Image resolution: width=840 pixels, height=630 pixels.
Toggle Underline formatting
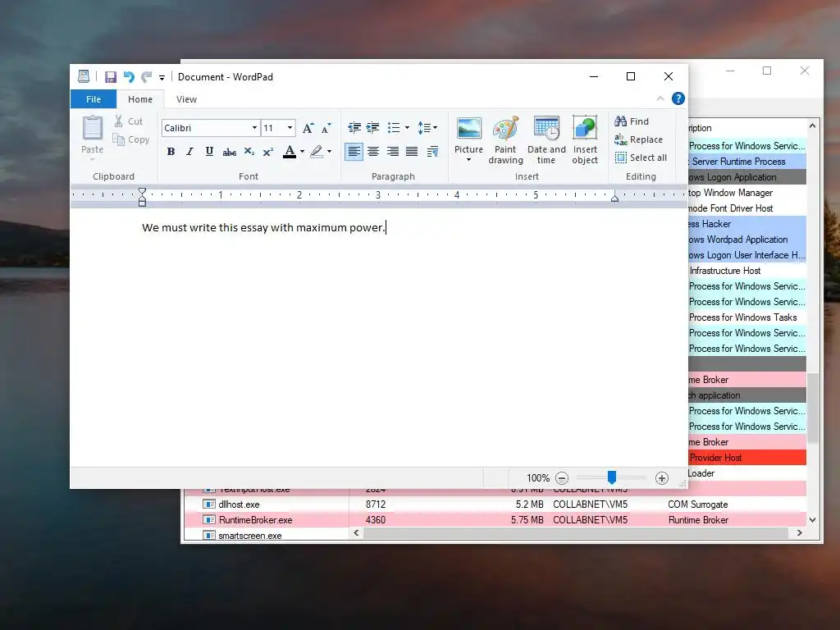click(209, 152)
